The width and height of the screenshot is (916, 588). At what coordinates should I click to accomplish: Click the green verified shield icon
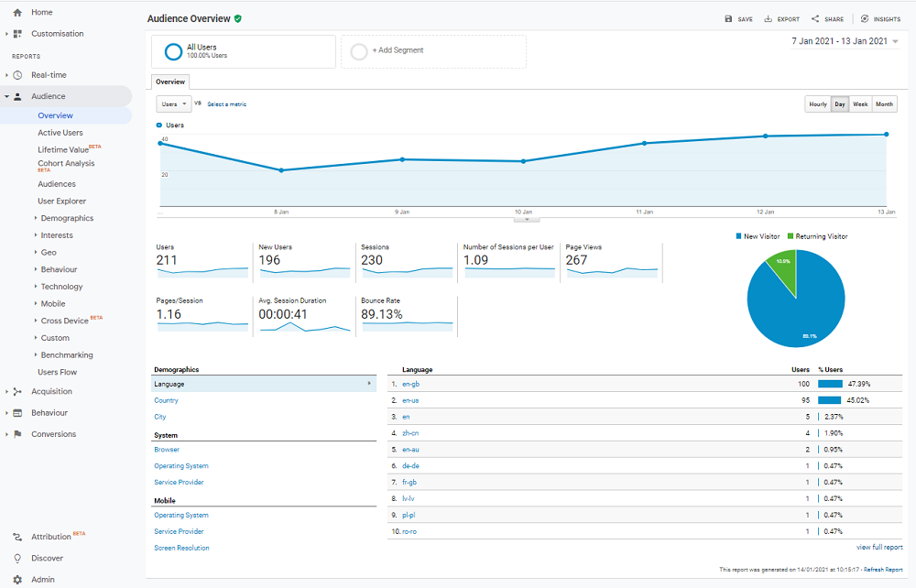point(238,18)
